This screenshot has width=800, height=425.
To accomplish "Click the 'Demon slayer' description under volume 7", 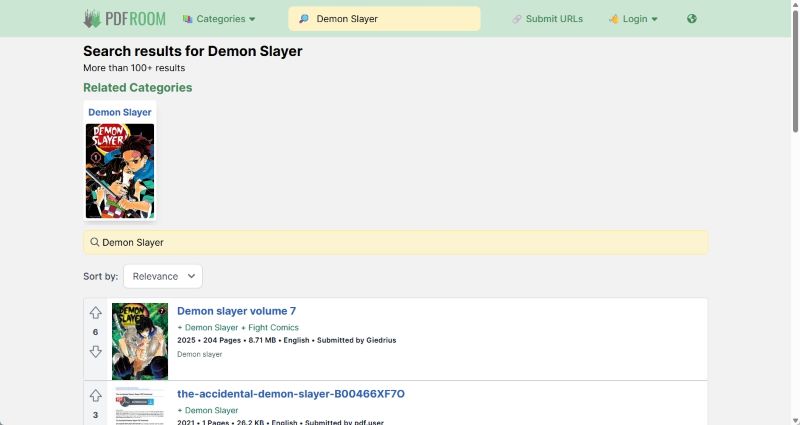I will pyautogui.click(x=199, y=354).
